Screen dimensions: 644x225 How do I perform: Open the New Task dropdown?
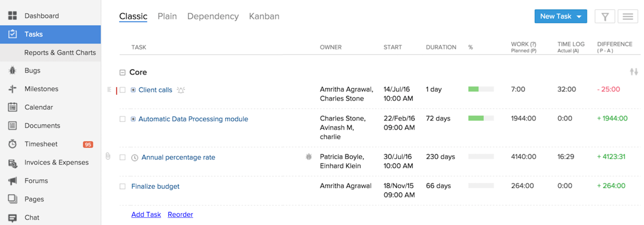[579, 17]
